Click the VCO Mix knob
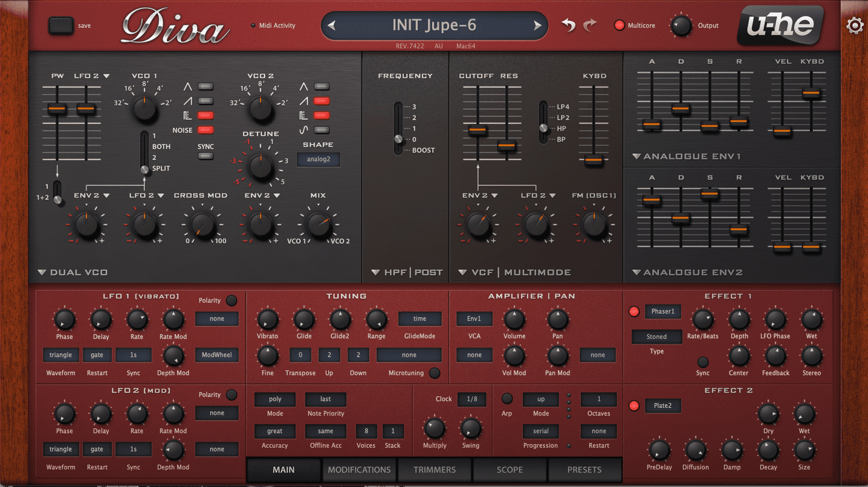868x487 pixels. pos(319,225)
